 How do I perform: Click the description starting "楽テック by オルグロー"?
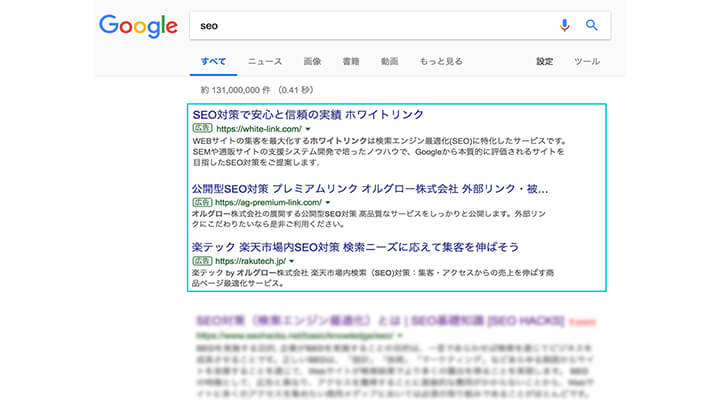click(373, 278)
